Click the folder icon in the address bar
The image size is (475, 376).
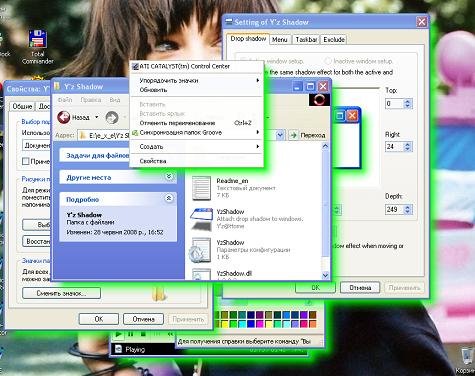[x=83, y=135]
